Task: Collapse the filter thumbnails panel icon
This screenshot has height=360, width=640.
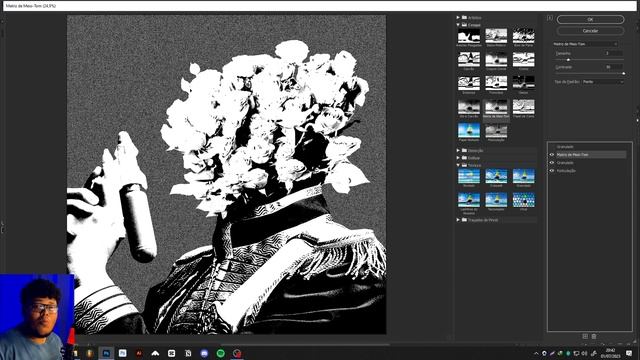Action: tap(550, 18)
